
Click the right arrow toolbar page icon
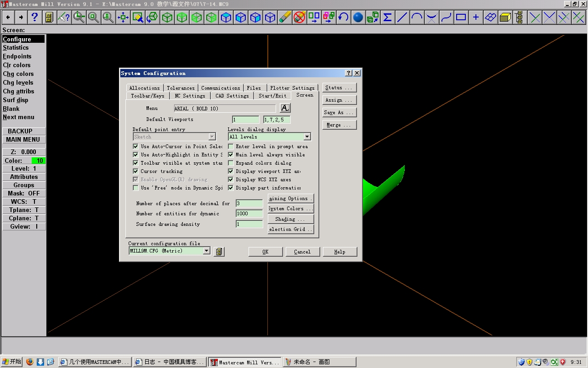(x=21, y=17)
